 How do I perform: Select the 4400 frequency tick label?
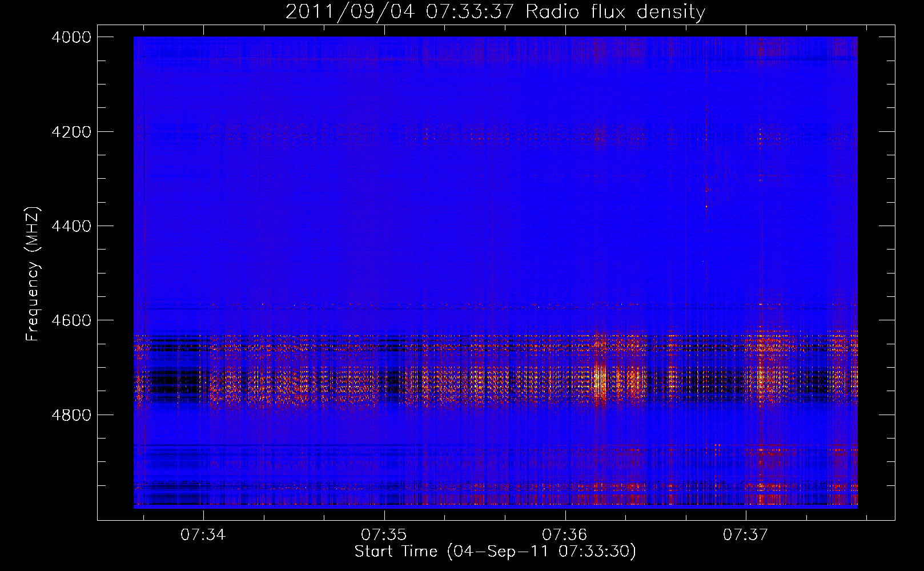pos(71,226)
